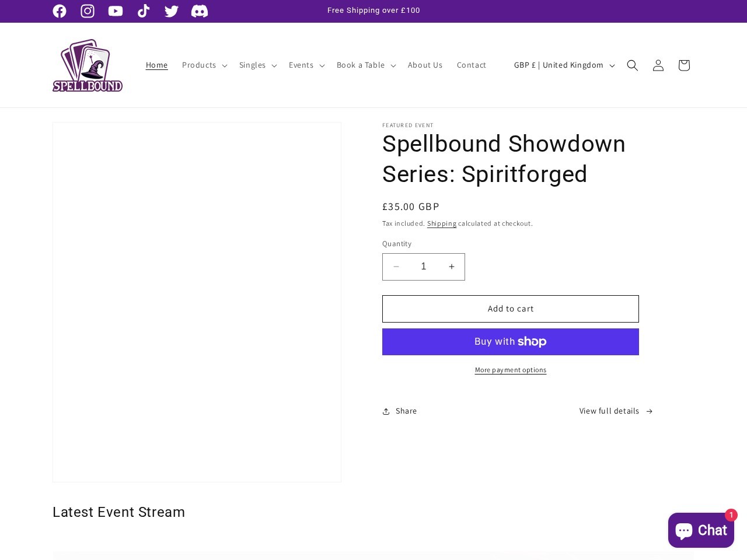Open the Shopify chat widget
The height and width of the screenshot is (560, 747).
point(701,530)
